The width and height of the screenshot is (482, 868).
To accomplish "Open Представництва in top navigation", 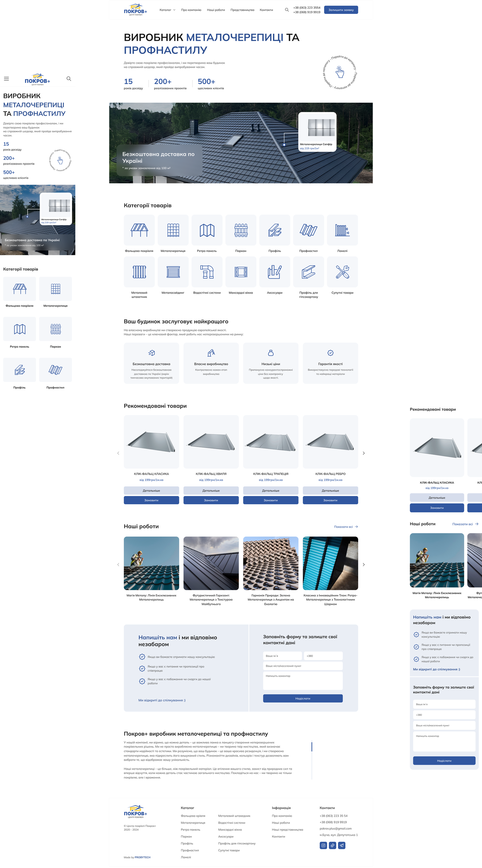I will pos(242,10).
